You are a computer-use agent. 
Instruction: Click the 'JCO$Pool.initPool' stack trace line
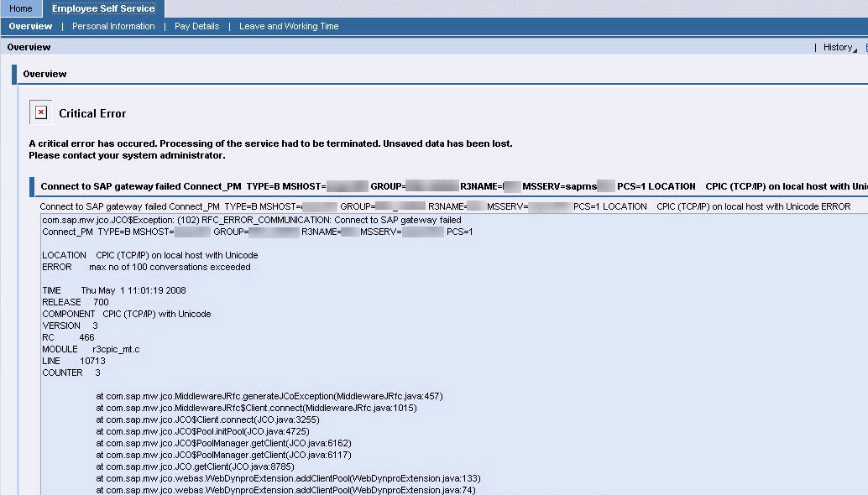click(x=202, y=431)
